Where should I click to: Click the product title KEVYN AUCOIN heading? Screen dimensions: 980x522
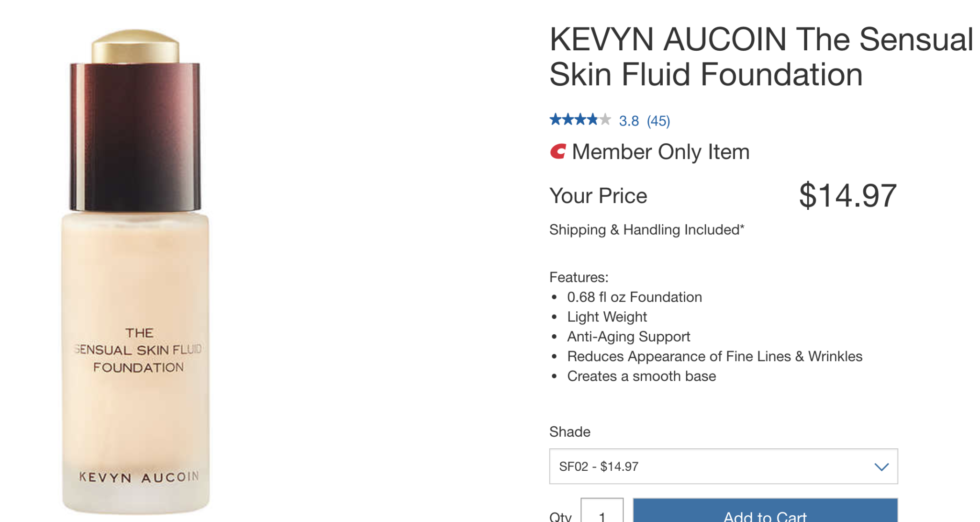point(761,57)
